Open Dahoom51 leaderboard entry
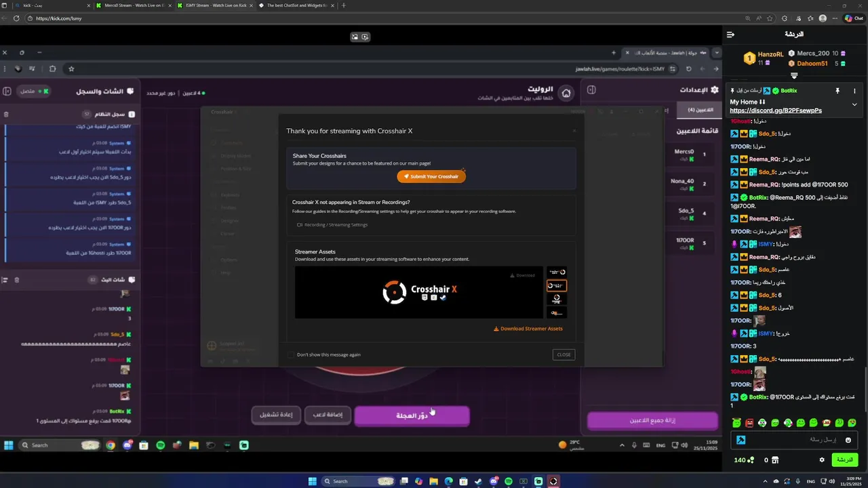The image size is (868, 488). tap(812, 64)
